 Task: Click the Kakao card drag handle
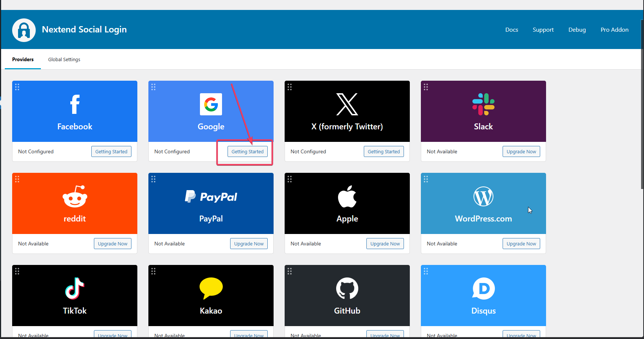pos(154,271)
